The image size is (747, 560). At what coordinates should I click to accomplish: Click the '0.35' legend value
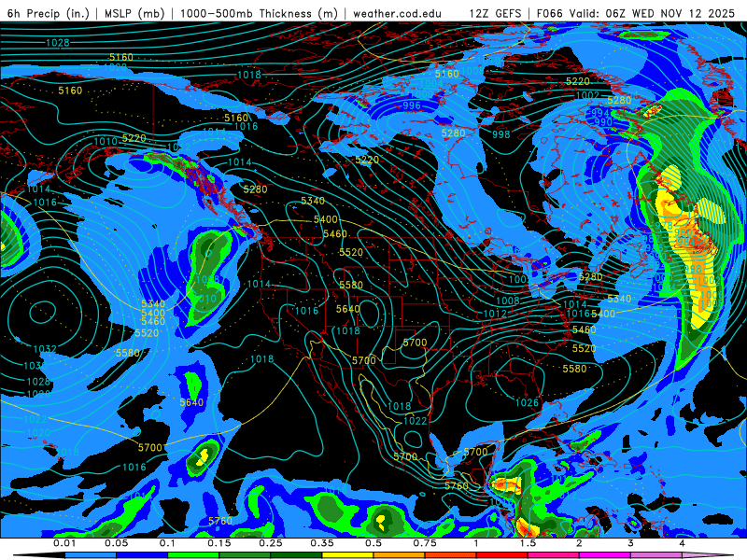click(x=322, y=543)
